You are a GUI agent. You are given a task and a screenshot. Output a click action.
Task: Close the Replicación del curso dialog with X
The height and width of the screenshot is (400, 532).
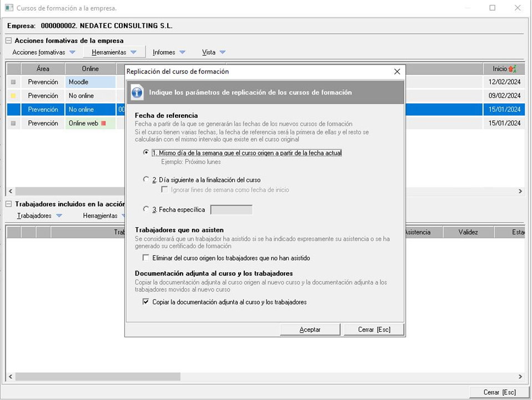[397, 72]
